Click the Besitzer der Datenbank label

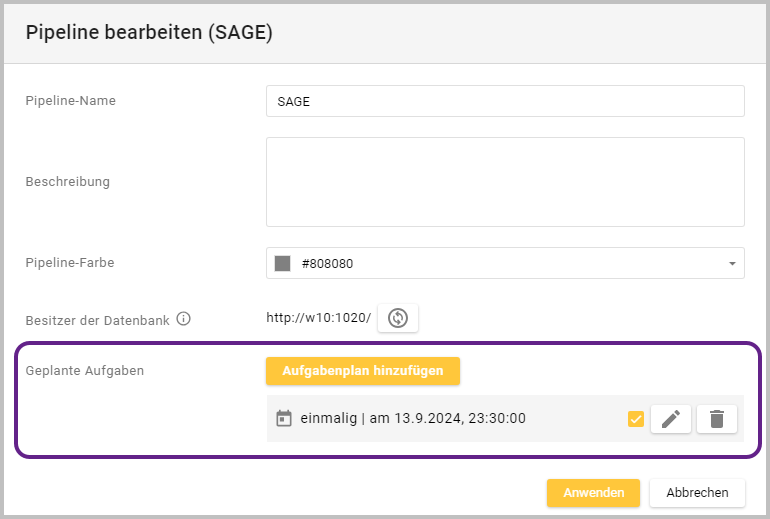click(x=97, y=320)
